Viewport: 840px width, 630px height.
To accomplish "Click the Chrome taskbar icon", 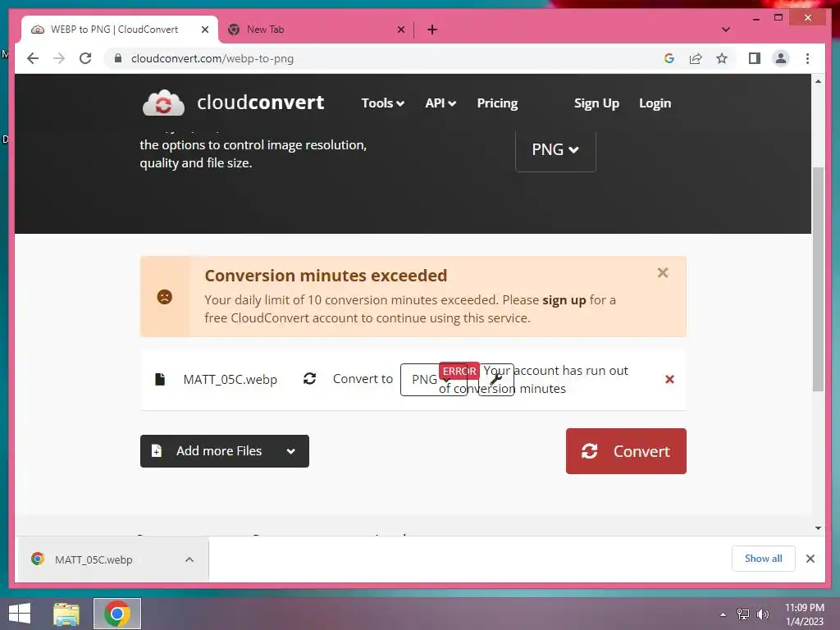I will [116, 614].
